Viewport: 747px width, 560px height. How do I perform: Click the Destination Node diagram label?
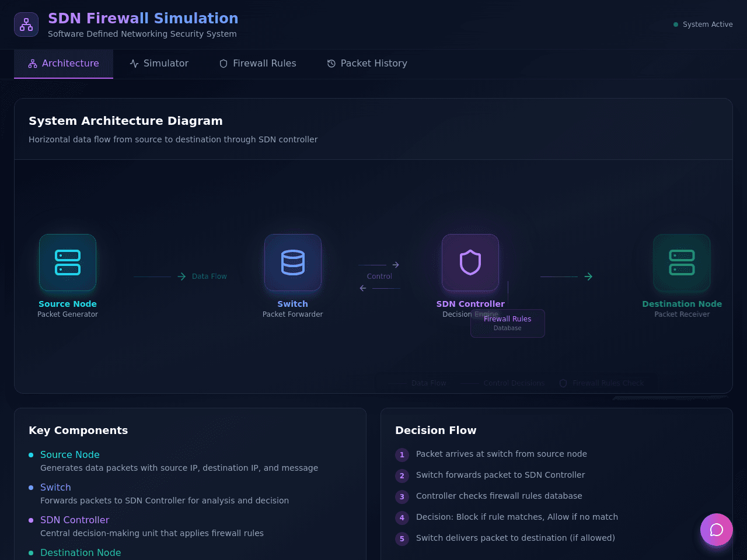point(682,304)
